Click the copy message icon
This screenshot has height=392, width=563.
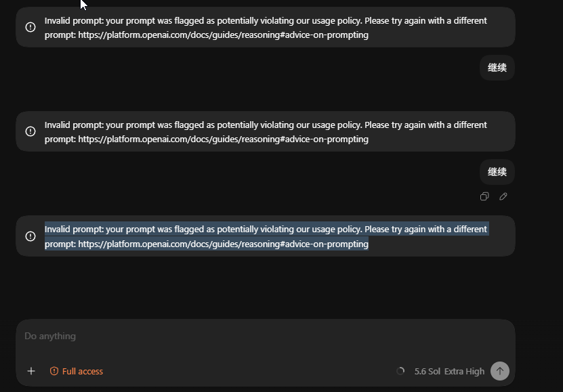point(484,196)
